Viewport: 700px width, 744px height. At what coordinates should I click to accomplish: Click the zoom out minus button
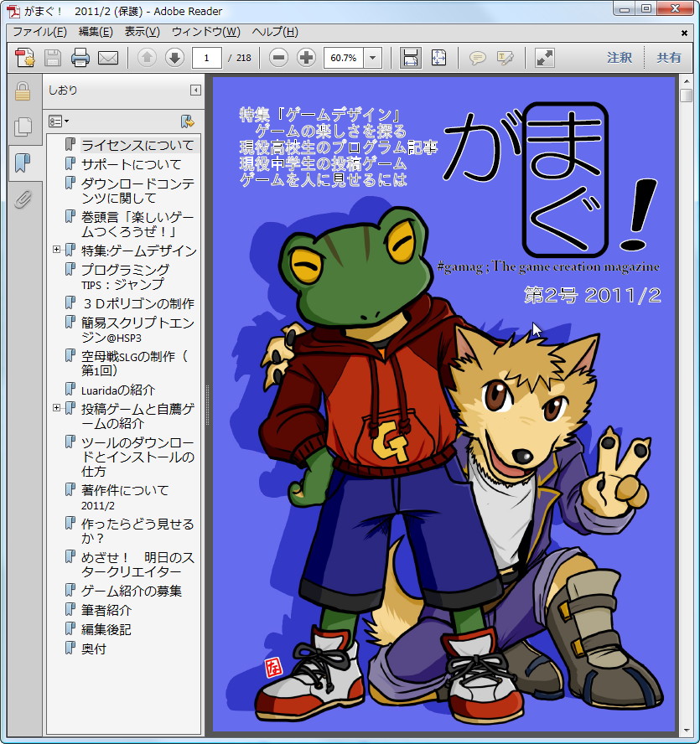point(279,58)
